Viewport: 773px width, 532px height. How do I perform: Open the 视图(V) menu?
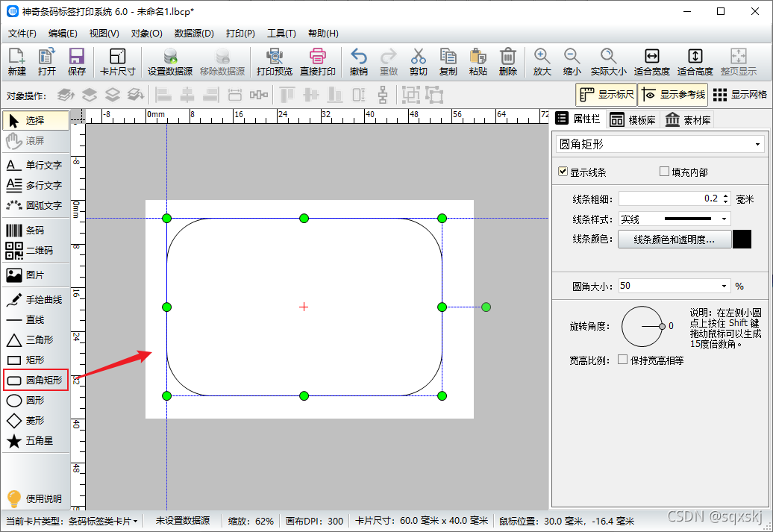click(104, 33)
